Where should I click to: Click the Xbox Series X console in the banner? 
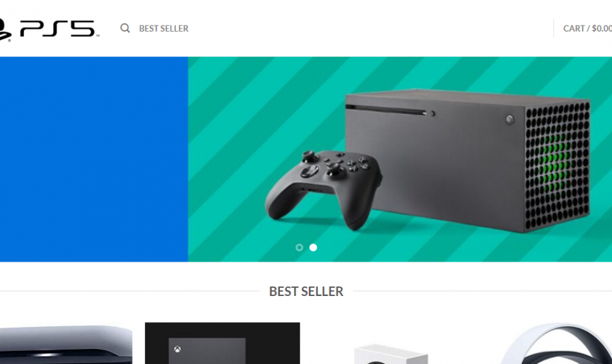468,160
